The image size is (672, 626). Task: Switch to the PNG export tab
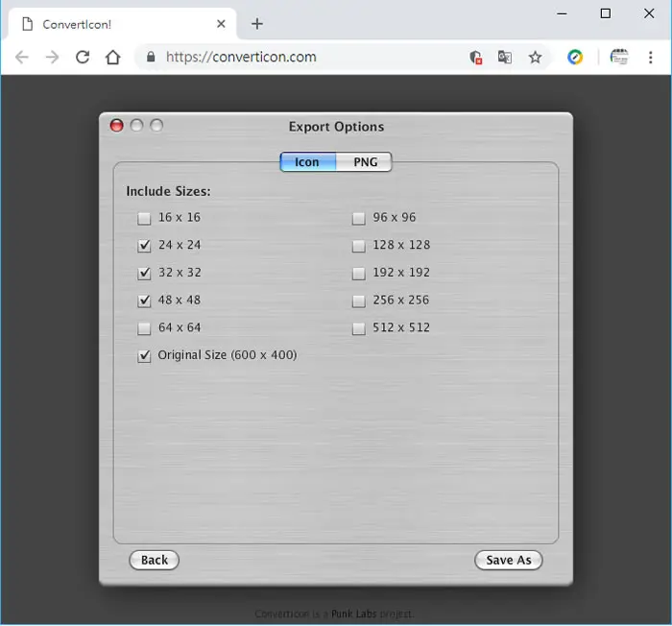364,162
